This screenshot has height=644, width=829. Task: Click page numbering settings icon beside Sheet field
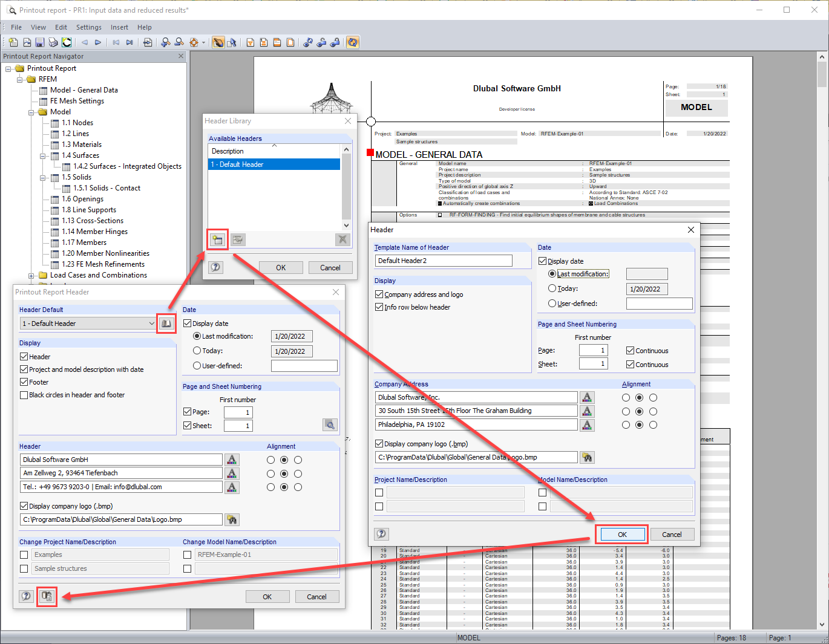330,424
